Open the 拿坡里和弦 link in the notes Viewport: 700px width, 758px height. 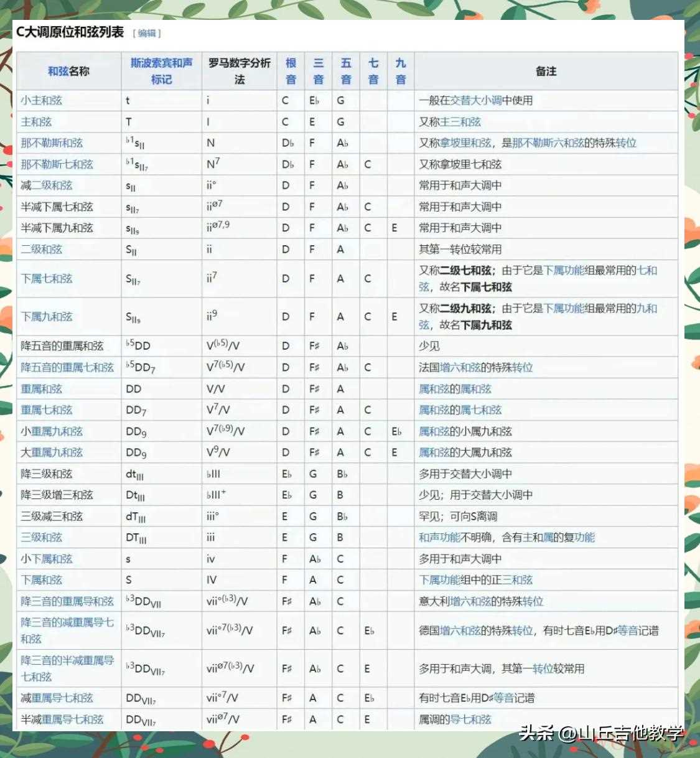pos(470,143)
